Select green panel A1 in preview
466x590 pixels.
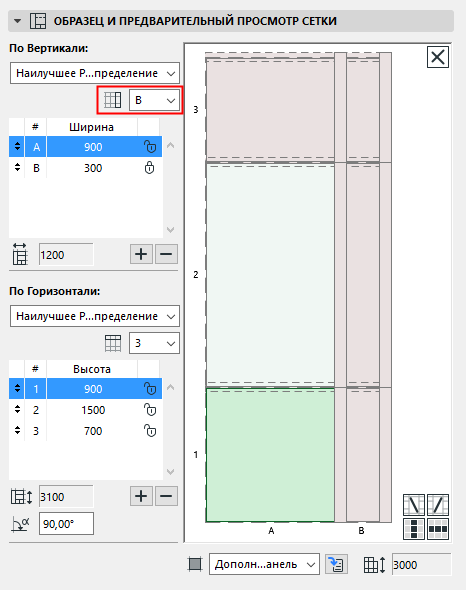[x=270, y=455]
